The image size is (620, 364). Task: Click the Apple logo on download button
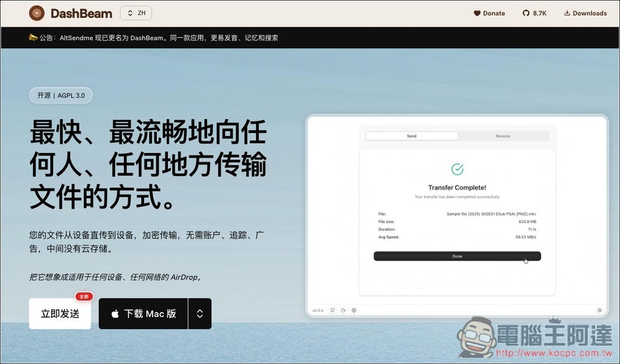click(115, 314)
